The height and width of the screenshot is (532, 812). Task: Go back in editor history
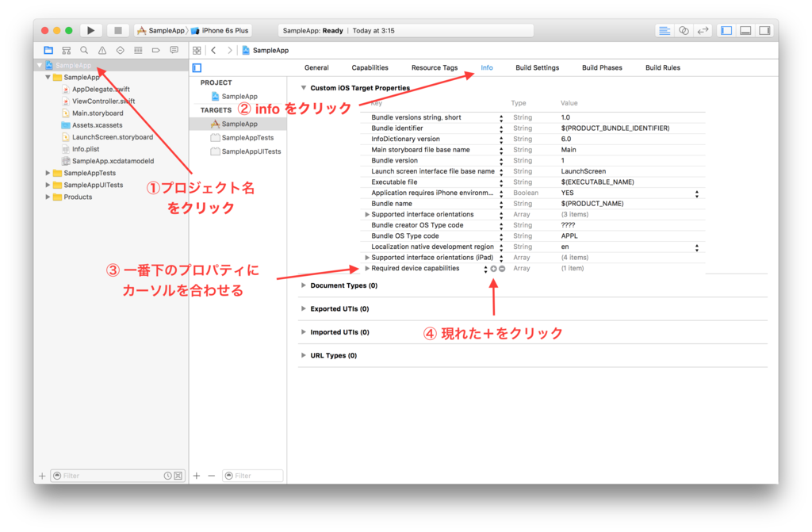point(213,50)
